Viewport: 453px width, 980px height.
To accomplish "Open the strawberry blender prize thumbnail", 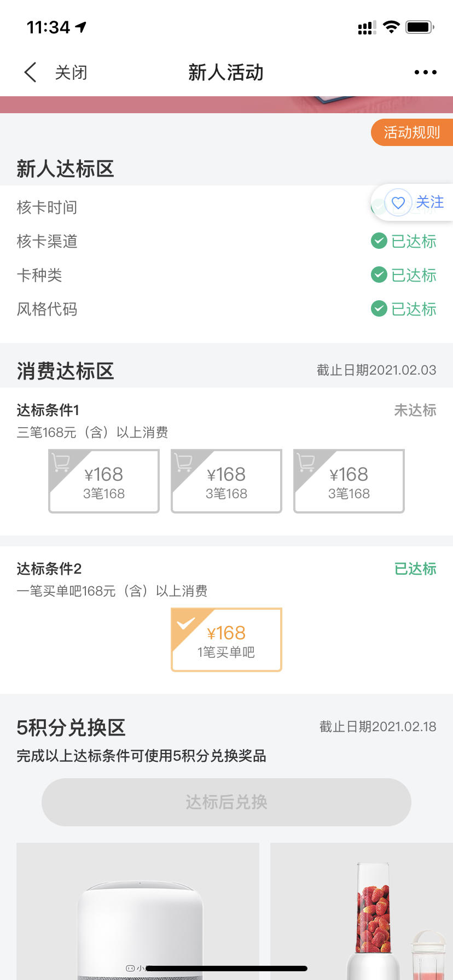I will pyautogui.click(x=362, y=911).
